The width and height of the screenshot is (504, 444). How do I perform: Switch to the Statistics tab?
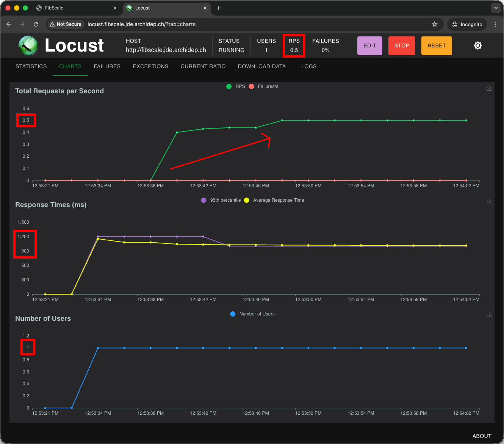pos(31,66)
